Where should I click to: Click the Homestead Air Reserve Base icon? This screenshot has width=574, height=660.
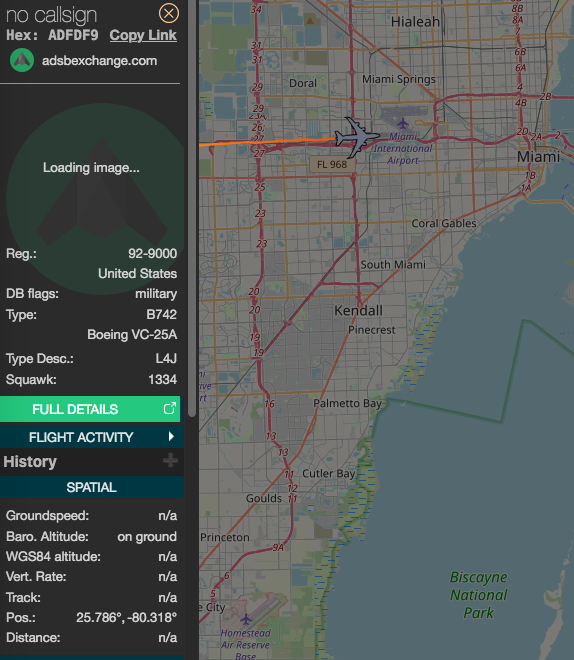pyautogui.click(x=246, y=619)
